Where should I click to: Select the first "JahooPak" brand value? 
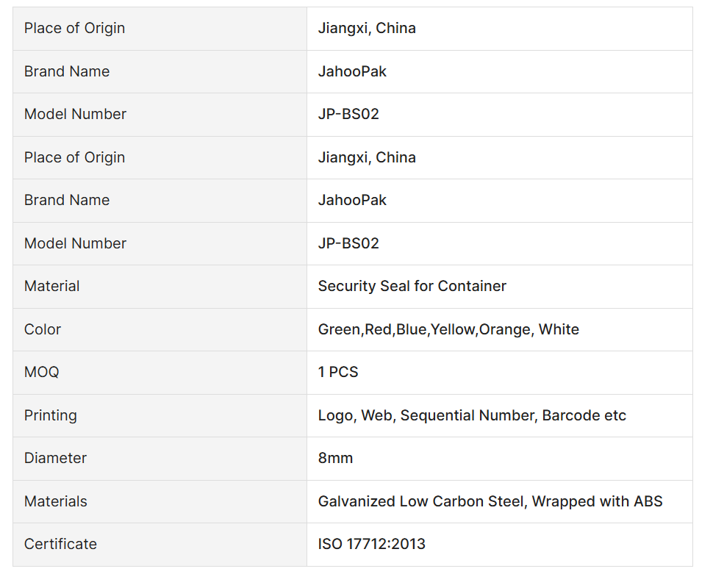(x=352, y=71)
